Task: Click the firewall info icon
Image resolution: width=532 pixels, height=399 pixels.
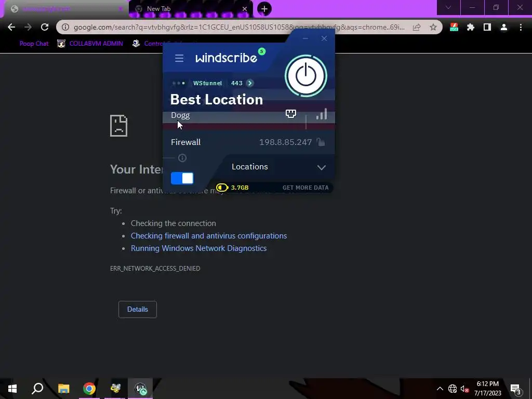Action: point(182,158)
